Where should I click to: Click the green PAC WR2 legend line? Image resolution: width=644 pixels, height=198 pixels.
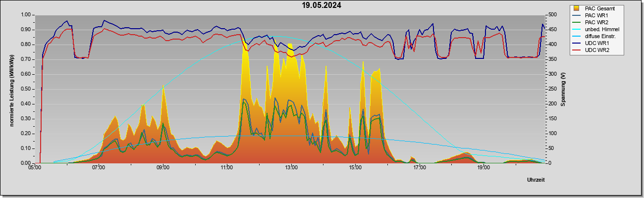pos(577,23)
